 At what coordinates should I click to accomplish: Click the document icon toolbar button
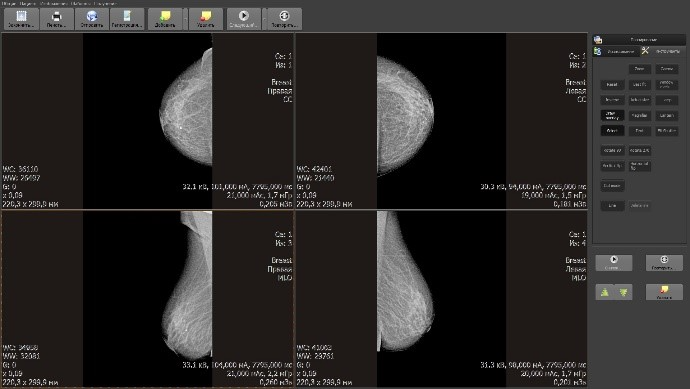[x=127, y=19]
